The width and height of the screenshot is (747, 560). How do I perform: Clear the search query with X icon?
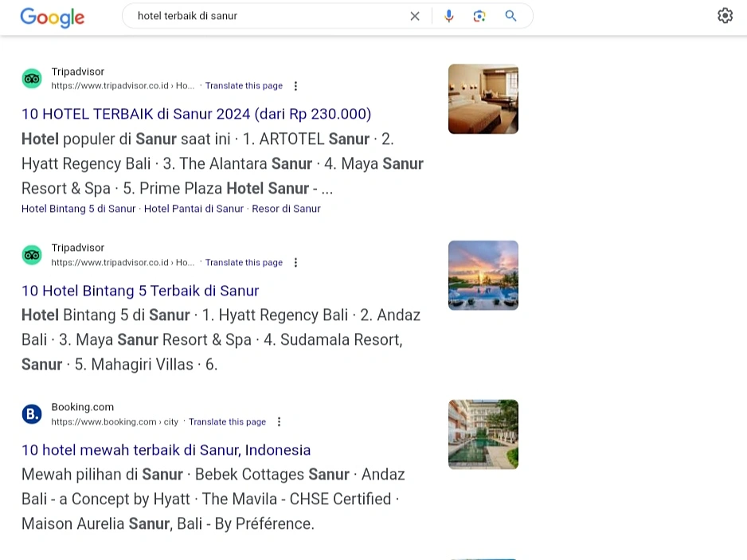click(415, 16)
